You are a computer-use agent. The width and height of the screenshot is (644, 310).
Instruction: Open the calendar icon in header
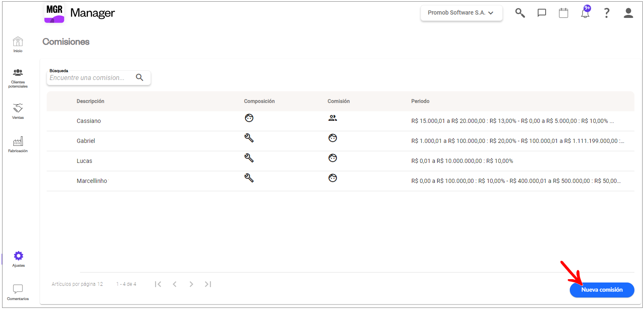click(564, 13)
